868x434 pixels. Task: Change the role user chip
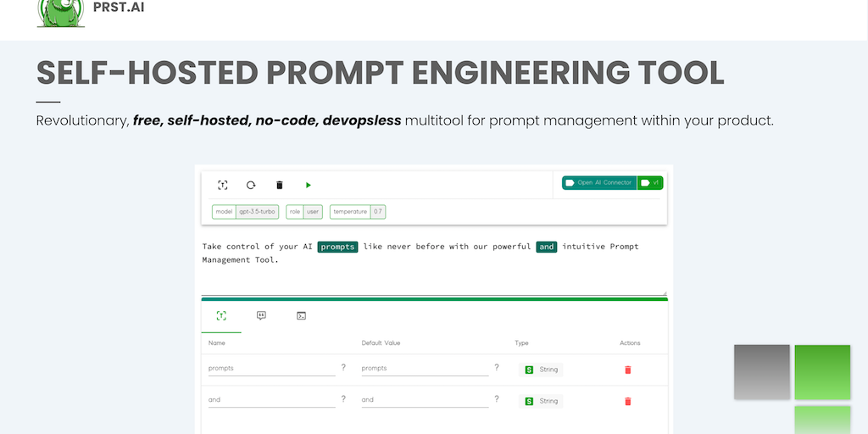pos(304,211)
